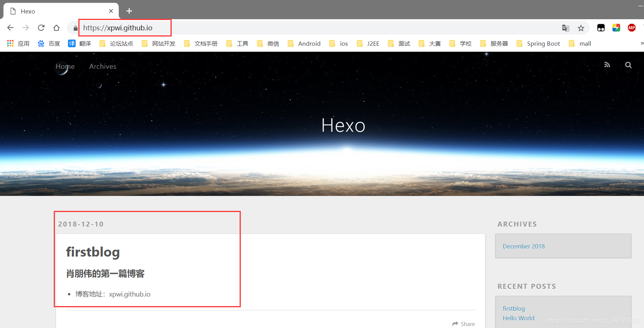Open Hello World under Recent Posts
The height and width of the screenshot is (328, 644).
point(518,318)
